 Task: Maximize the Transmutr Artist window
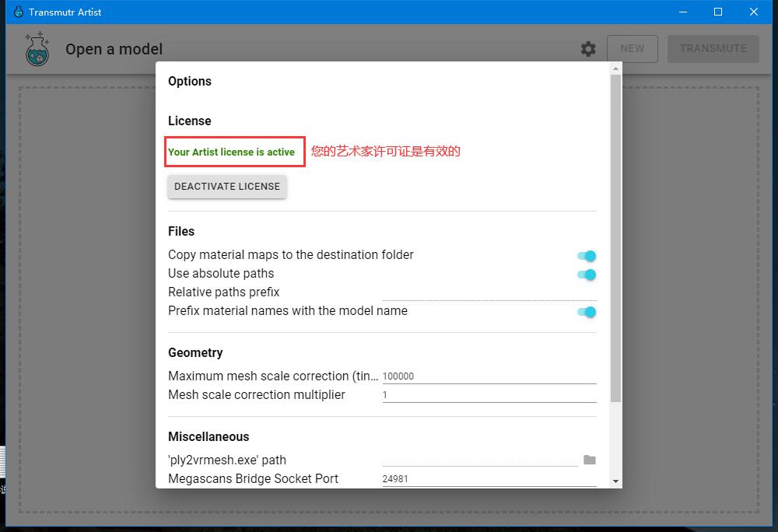pyautogui.click(x=718, y=12)
